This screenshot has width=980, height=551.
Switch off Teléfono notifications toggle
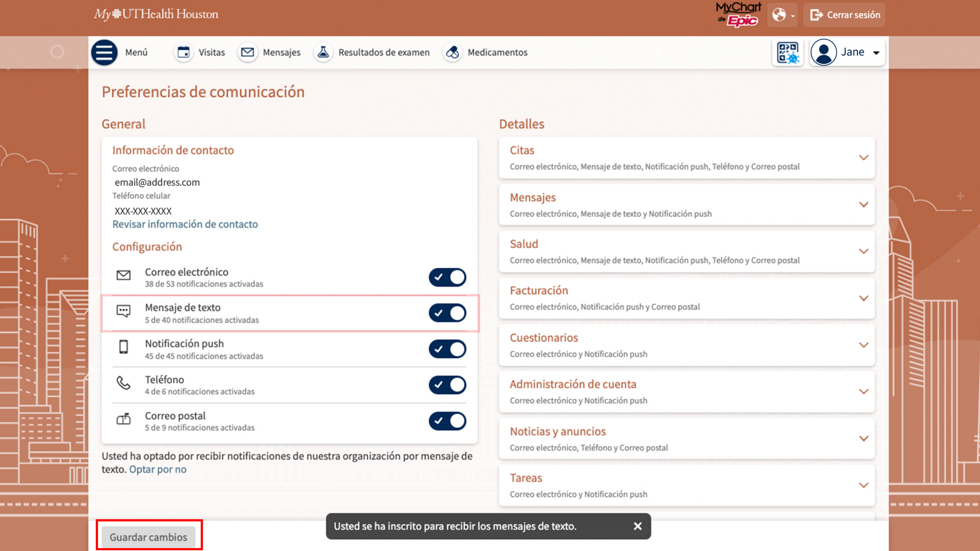click(x=447, y=385)
